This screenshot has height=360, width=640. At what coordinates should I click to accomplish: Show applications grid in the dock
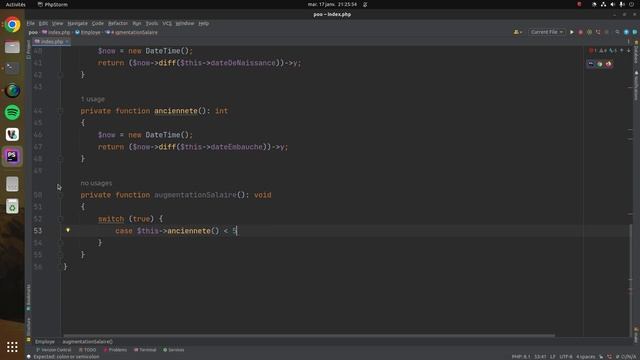(12, 347)
